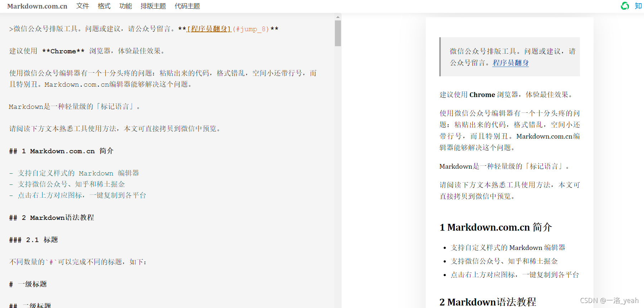Click editor line '支持微信公众号、知乎和稀土掘金'

[71, 184]
